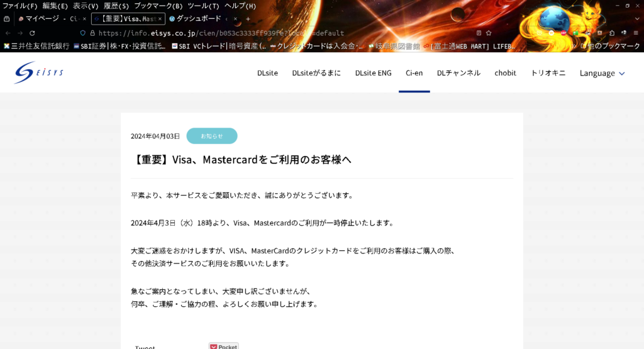Reload the page with the refresh icon
The image size is (644, 349).
pyautogui.click(x=33, y=33)
